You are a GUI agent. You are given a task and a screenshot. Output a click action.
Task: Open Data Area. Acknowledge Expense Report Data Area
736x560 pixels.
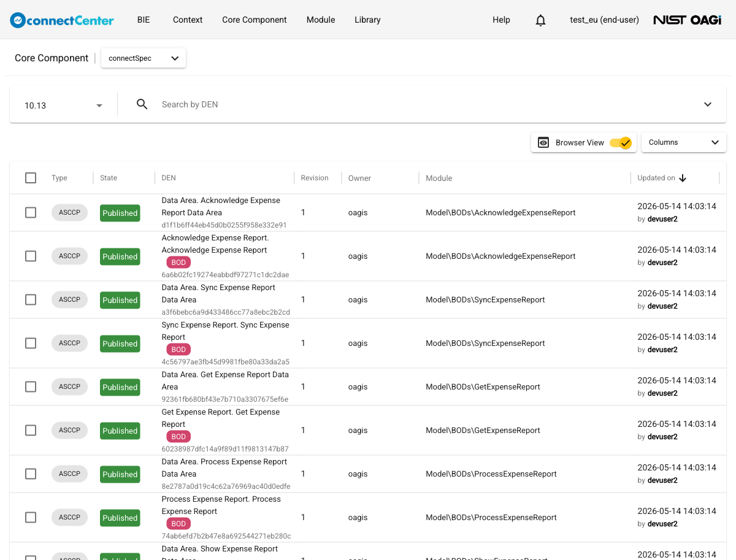tap(221, 207)
